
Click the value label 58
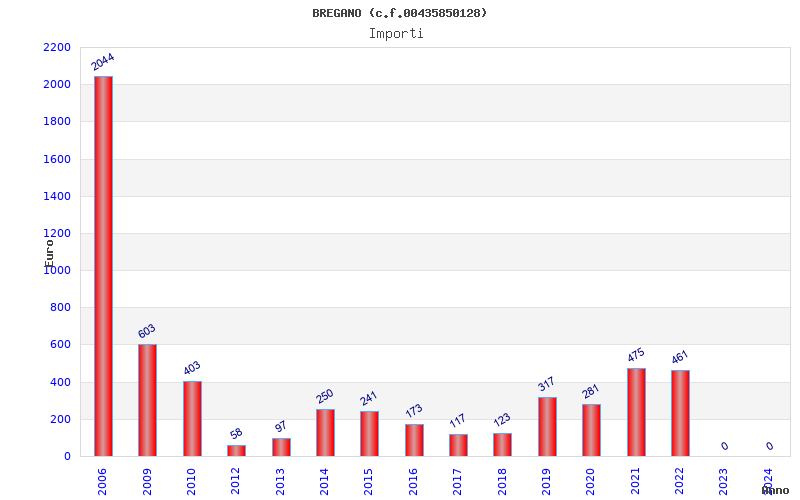pos(236,434)
